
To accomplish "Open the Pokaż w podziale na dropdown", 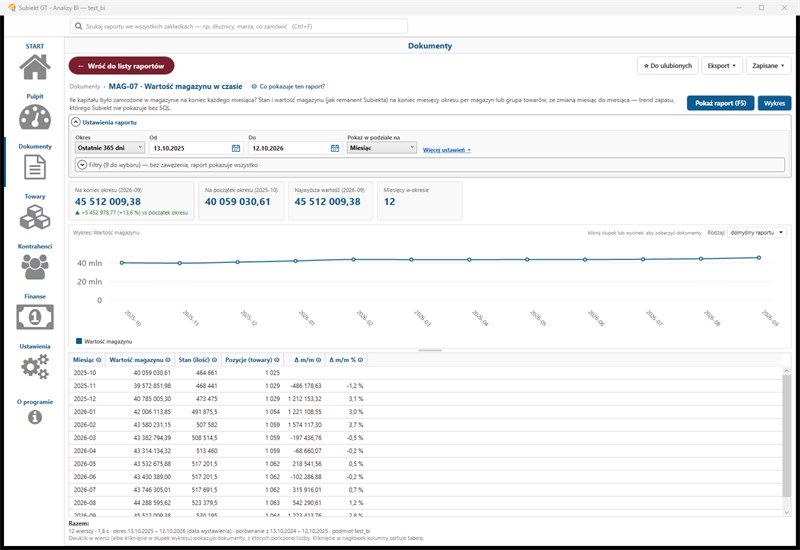I will [382, 147].
